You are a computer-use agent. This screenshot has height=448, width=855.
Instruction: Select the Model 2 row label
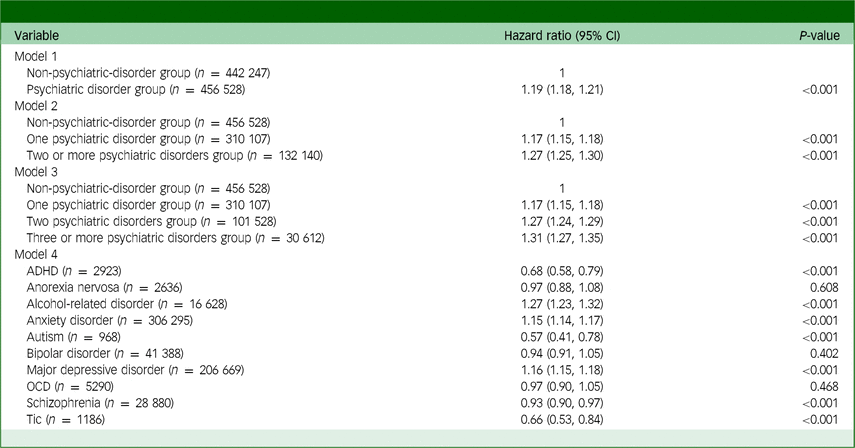pos(37,105)
